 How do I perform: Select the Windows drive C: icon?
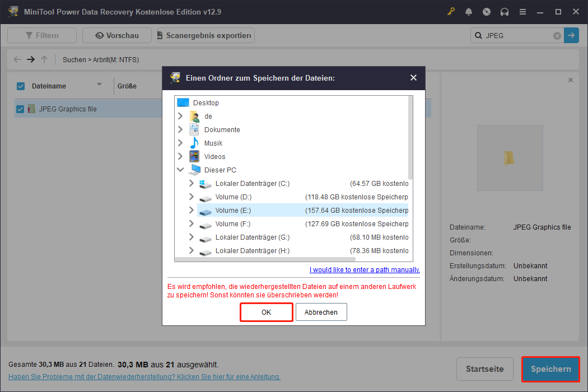pos(205,184)
